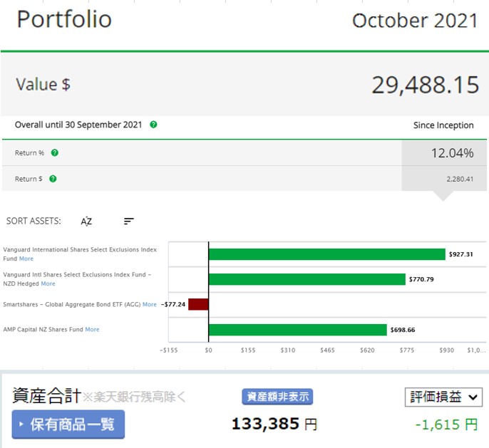This screenshot has width=489, height=448.
Task: Open More link for Vanguard International Shares Index Fund
Action: coord(26,259)
